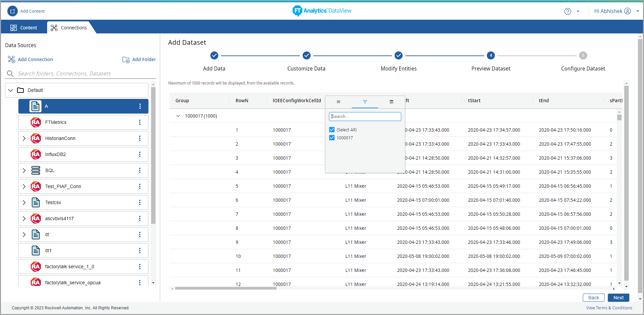Click the Add Connection icon
Image resolution: width=644 pixels, height=315 pixels.
point(11,59)
